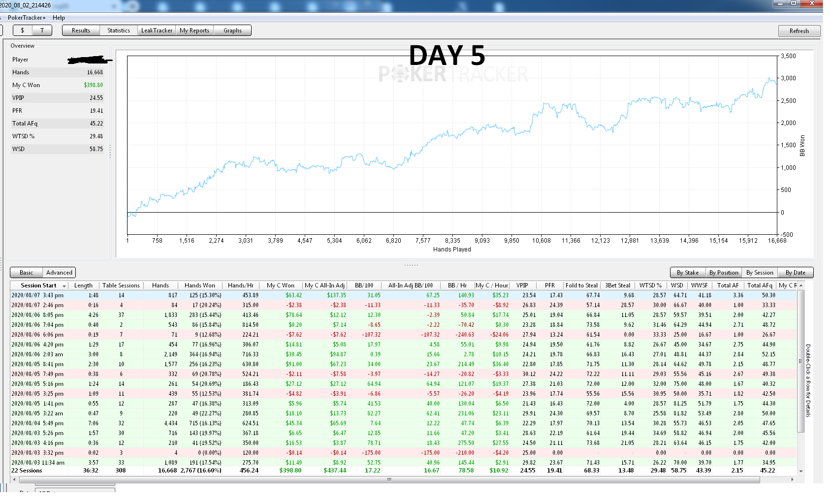
Task: Select session 2020/08/06 7:04 pm row
Action: click(403, 325)
